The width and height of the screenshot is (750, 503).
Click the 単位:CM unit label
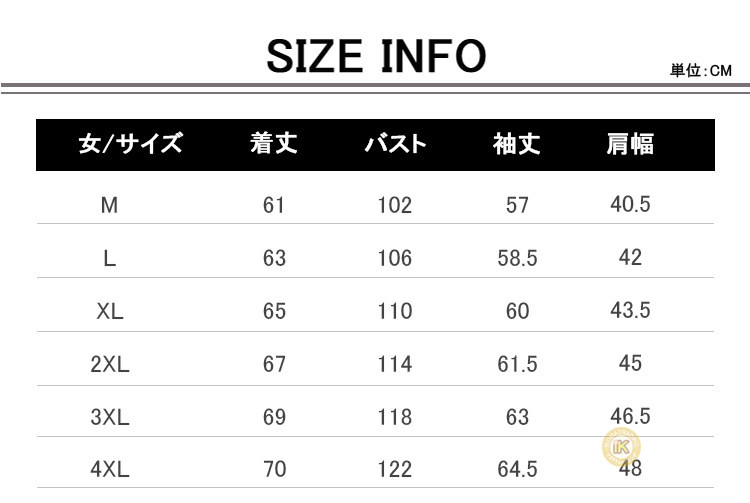click(x=701, y=71)
